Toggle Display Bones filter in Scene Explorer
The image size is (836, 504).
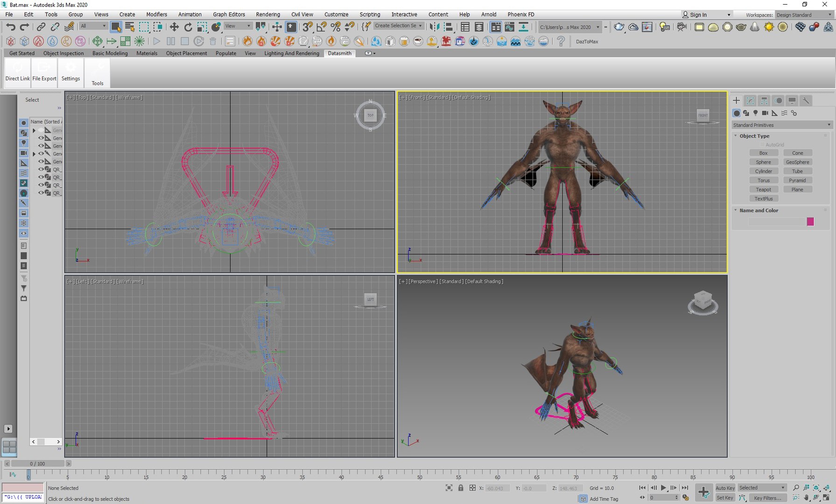pos(24,203)
